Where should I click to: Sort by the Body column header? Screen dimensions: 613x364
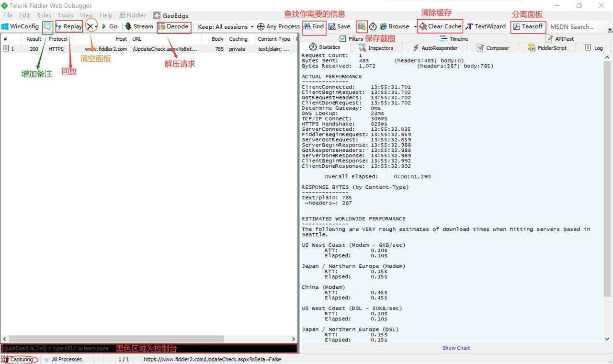(x=214, y=39)
